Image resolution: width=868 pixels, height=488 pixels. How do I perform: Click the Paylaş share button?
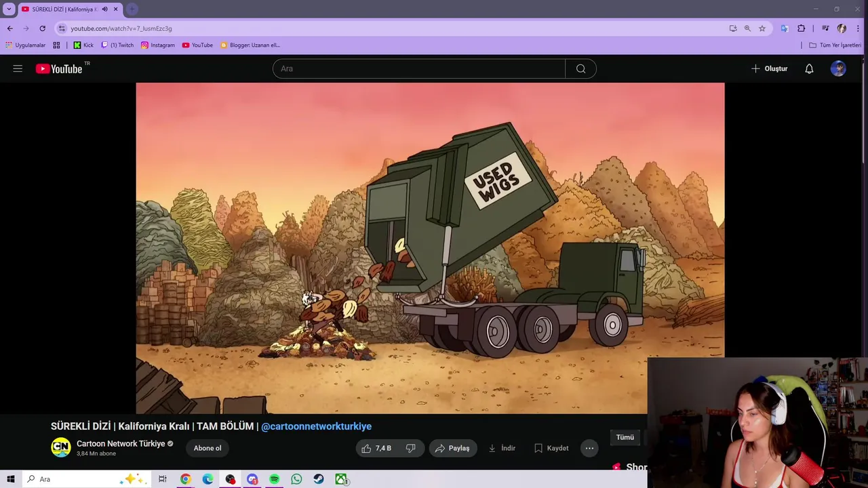[452, 448]
